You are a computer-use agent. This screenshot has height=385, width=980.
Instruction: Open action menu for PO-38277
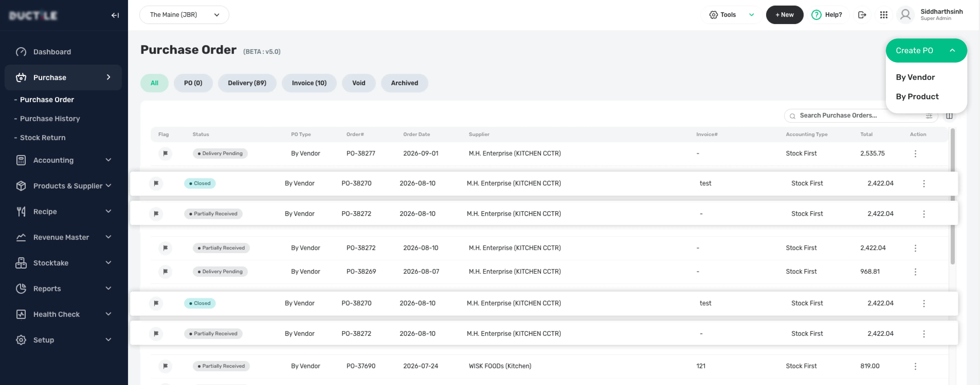point(915,154)
